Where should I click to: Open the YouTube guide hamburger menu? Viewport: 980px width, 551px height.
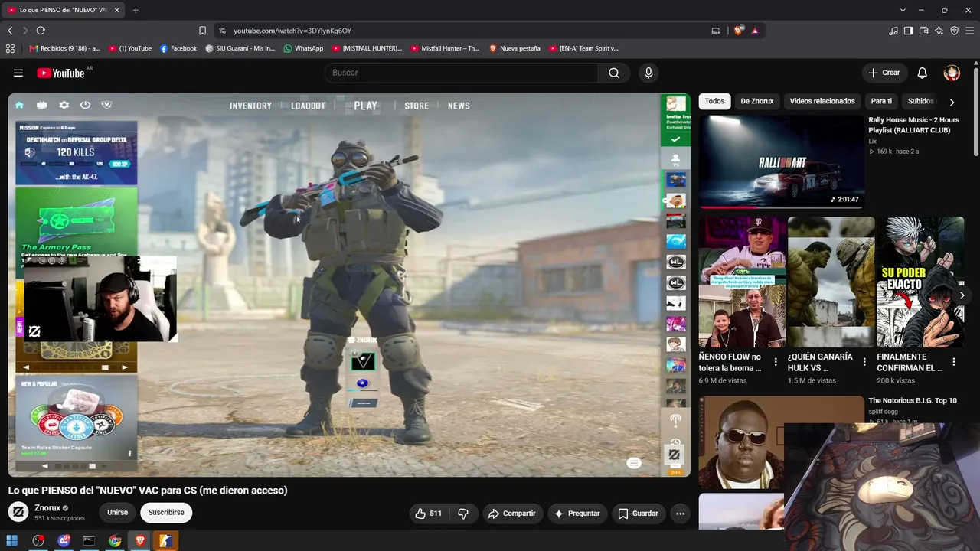(18, 73)
